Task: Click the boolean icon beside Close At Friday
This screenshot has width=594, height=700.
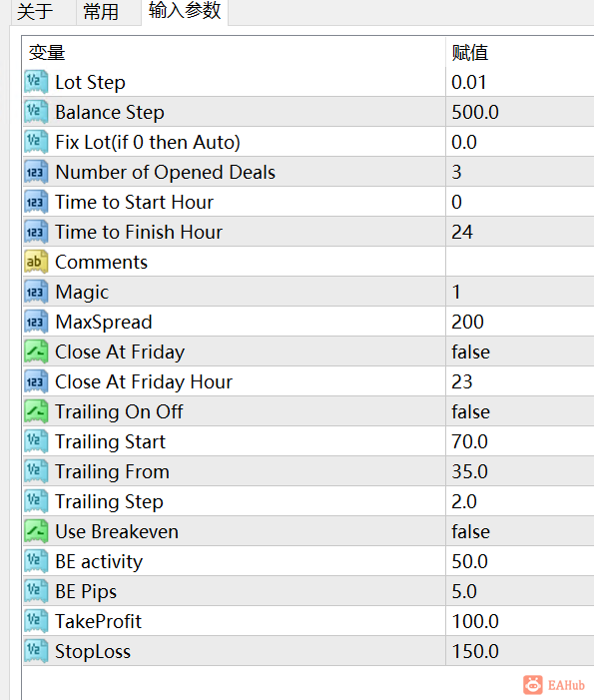Action: click(x=36, y=351)
